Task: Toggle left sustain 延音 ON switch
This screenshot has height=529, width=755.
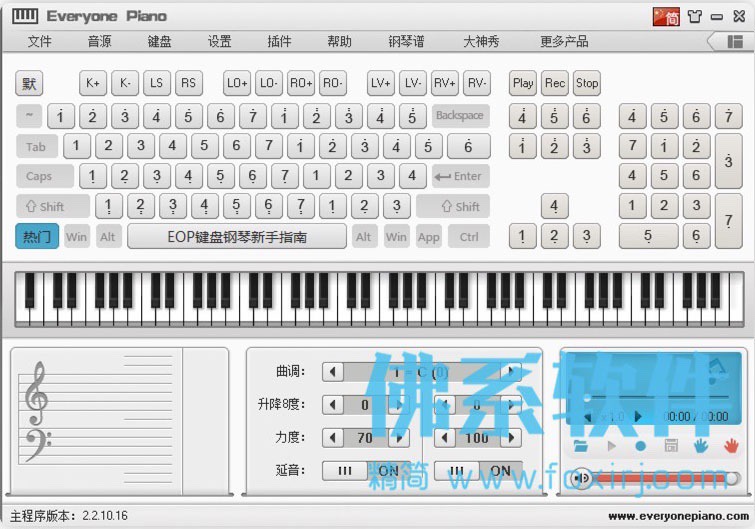Action: click(365, 470)
